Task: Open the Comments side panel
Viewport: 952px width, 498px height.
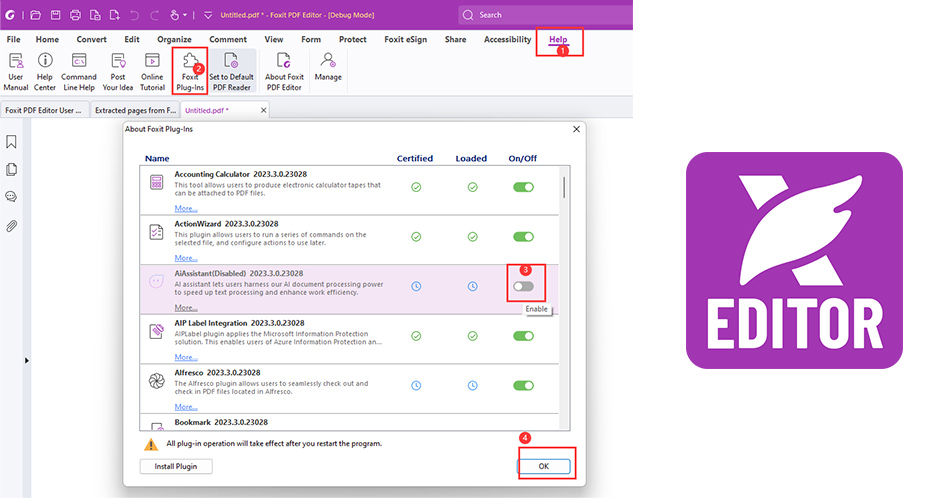Action: coord(11,197)
